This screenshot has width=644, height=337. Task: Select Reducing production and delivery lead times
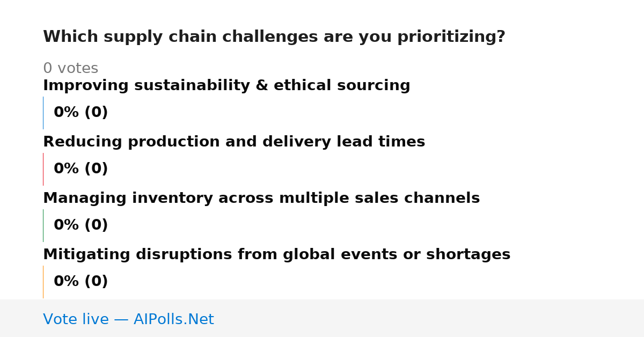[234, 142]
